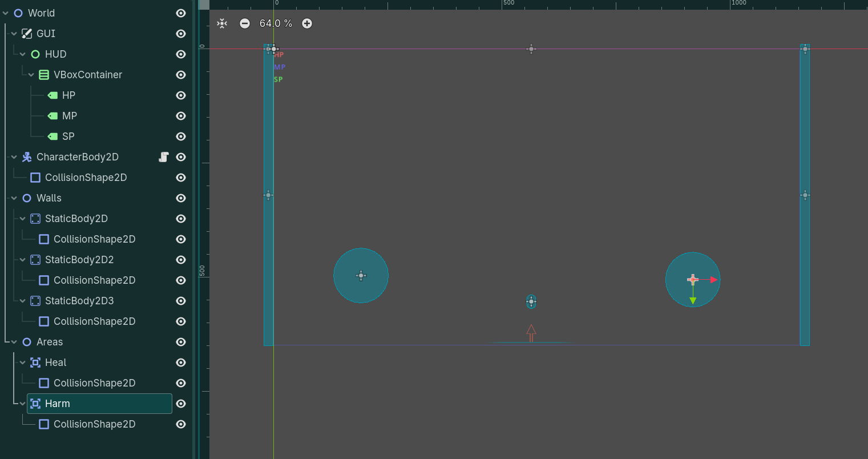Click the purple MP text in the viewport
The height and width of the screenshot is (459, 868).
tap(280, 67)
